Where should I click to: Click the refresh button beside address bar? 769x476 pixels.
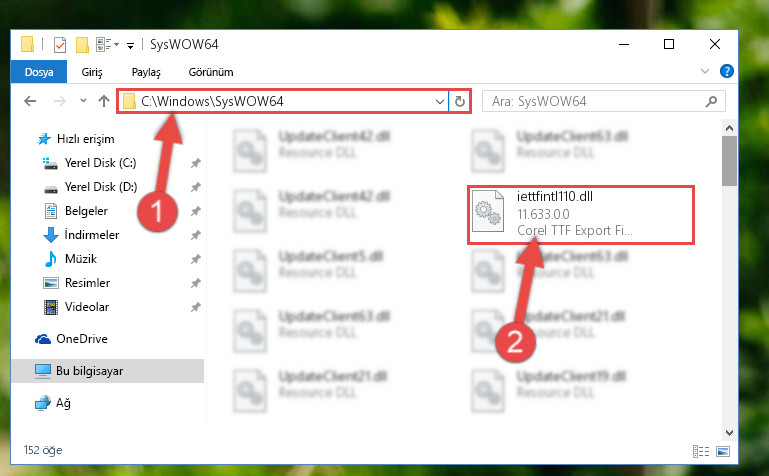point(460,101)
